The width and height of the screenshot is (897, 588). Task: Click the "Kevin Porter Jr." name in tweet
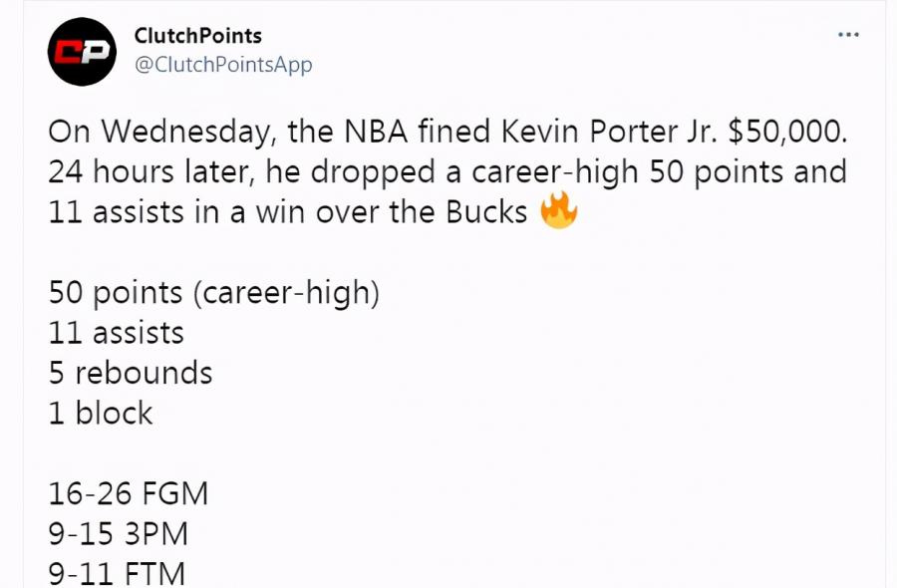[x=610, y=132]
